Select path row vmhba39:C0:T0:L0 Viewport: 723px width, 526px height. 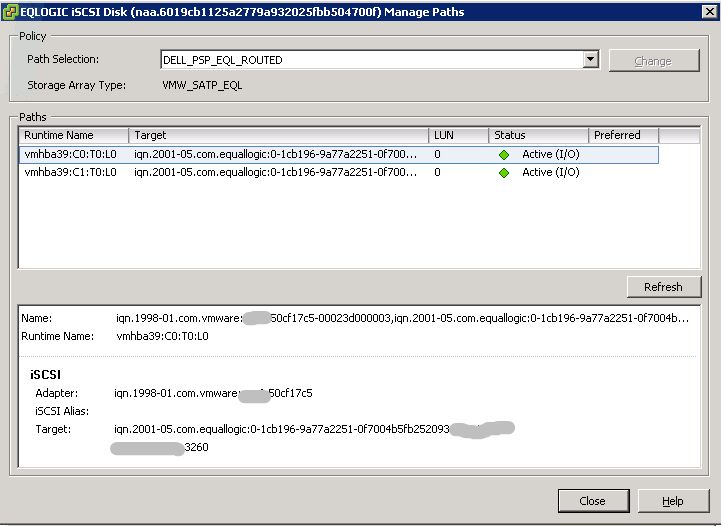tap(339, 154)
